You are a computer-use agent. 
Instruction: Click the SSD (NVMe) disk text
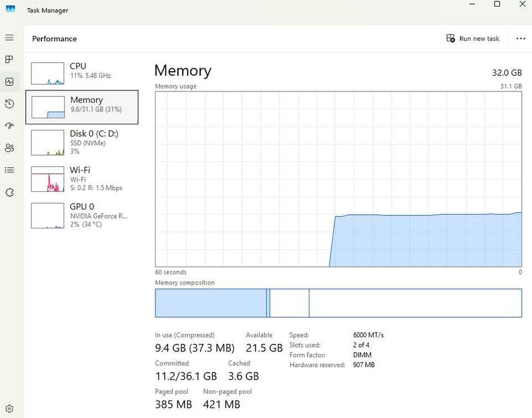pyautogui.click(x=88, y=143)
